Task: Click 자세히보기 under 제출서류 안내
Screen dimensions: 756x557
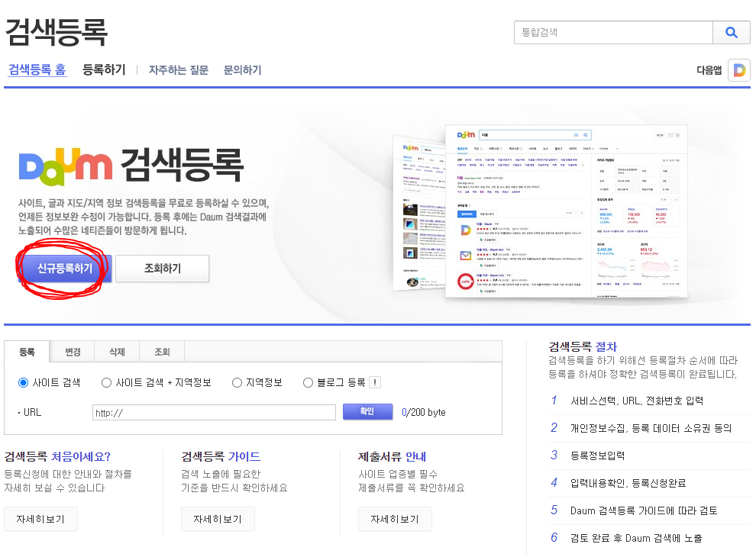Action: point(395,519)
